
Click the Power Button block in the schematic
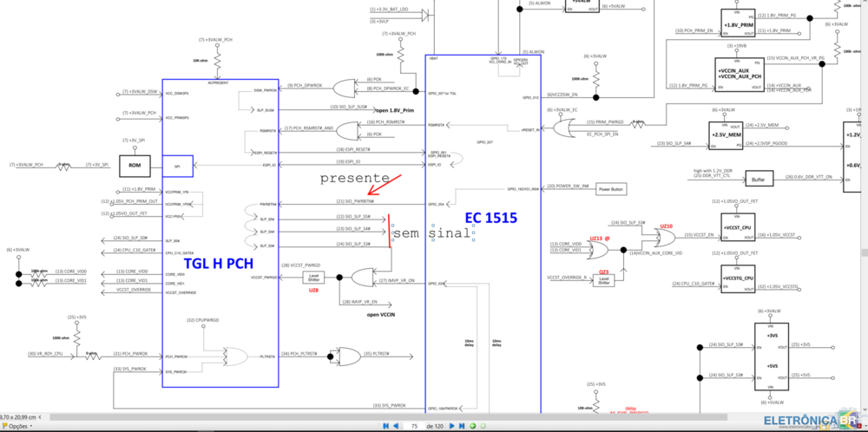611,188
